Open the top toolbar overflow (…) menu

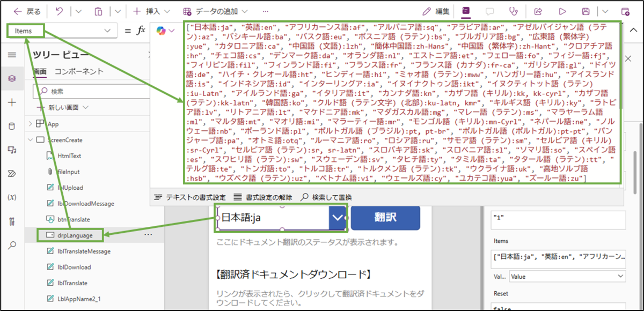(x=266, y=11)
